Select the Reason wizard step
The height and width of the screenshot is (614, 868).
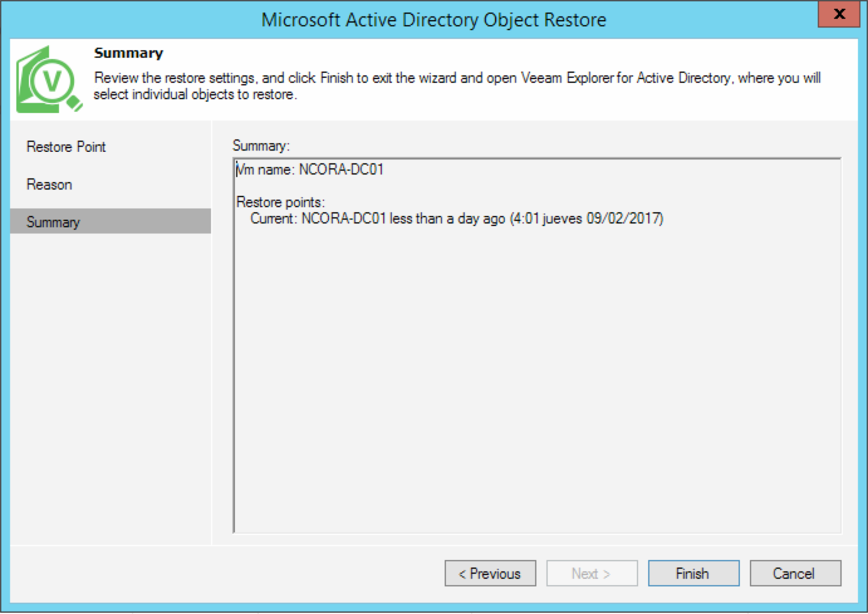pos(49,184)
